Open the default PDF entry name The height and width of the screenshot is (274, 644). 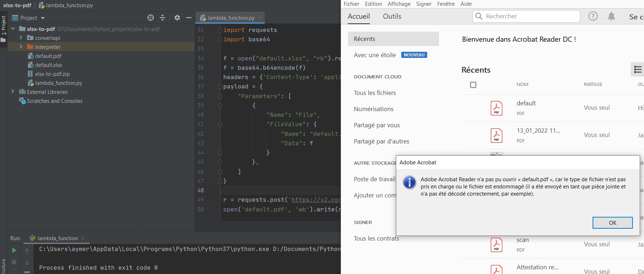(x=526, y=103)
